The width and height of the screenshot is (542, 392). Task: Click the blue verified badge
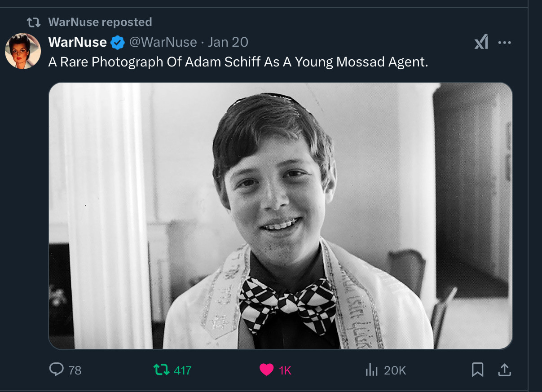coord(118,43)
